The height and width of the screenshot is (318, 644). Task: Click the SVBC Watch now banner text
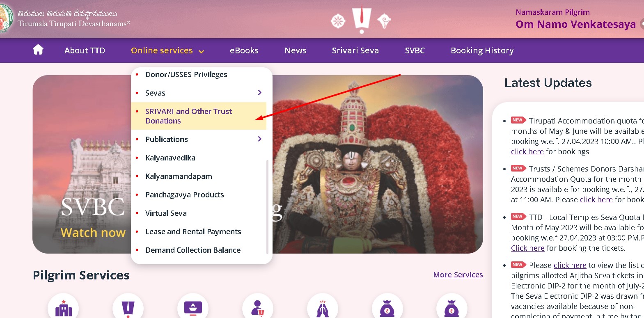[x=93, y=233]
